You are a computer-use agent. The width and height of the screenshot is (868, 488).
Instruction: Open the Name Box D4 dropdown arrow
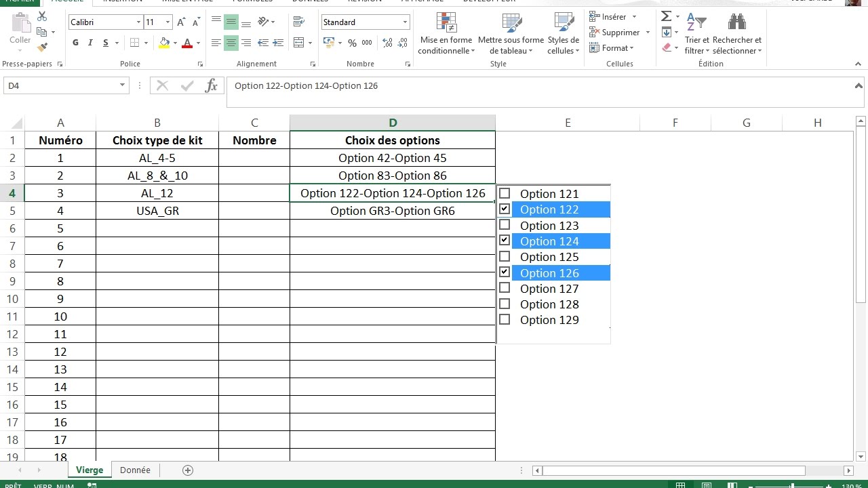pos(123,85)
